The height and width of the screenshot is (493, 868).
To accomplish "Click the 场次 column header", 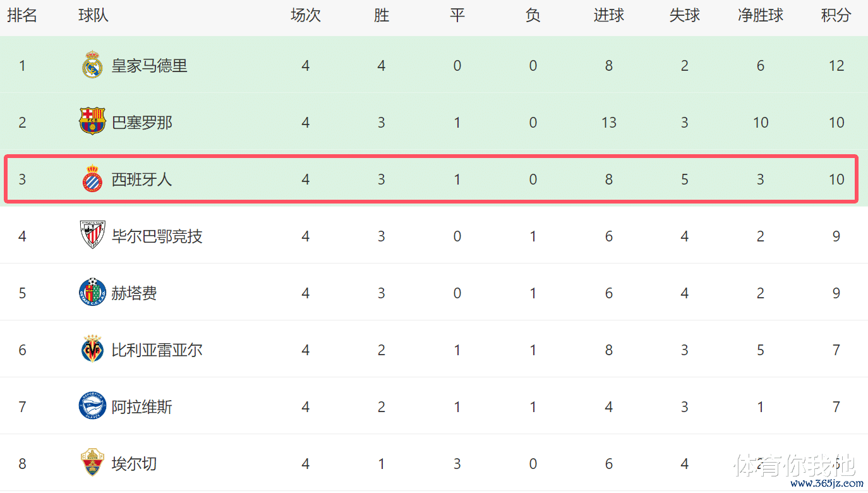I will (x=305, y=16).
